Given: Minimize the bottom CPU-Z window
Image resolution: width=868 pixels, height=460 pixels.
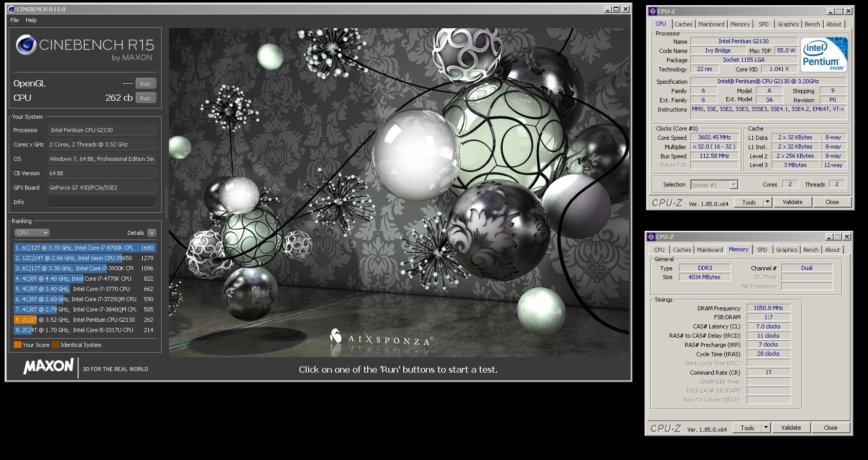Looking at the screenshot, I should pos(828,237).
